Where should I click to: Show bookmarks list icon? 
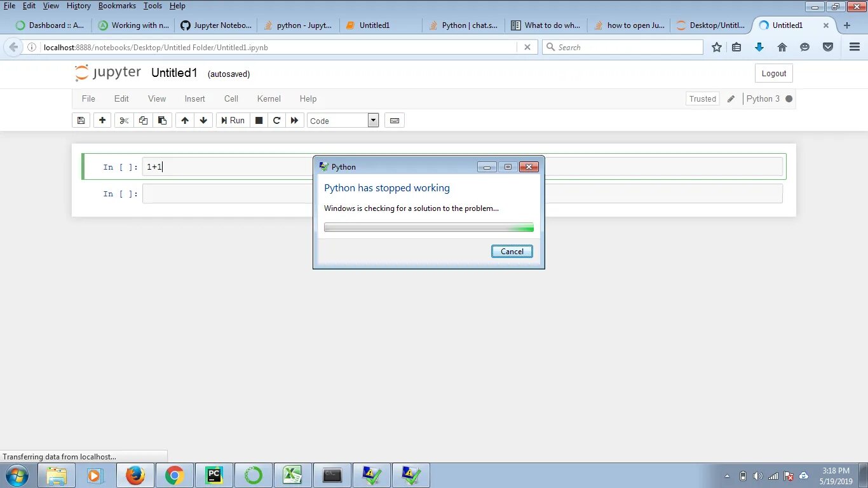point(736,47)
